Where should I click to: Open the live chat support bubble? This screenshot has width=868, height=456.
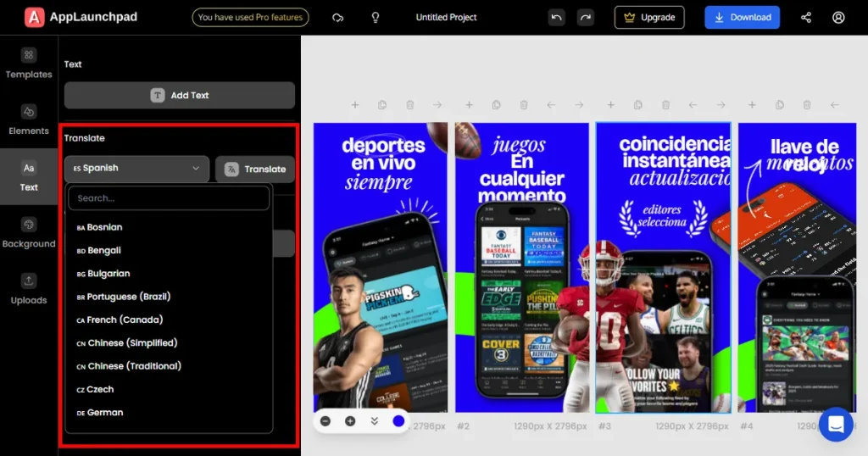click(835, 424)
